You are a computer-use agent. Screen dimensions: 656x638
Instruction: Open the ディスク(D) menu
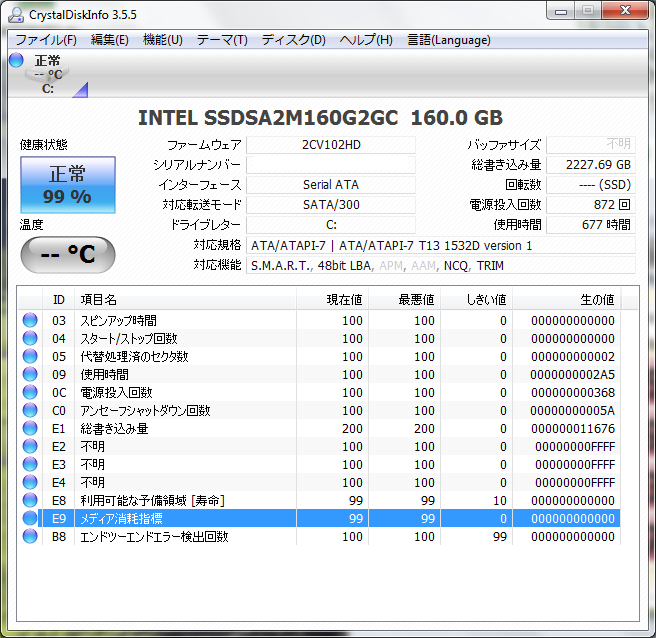tap(293, 40)
